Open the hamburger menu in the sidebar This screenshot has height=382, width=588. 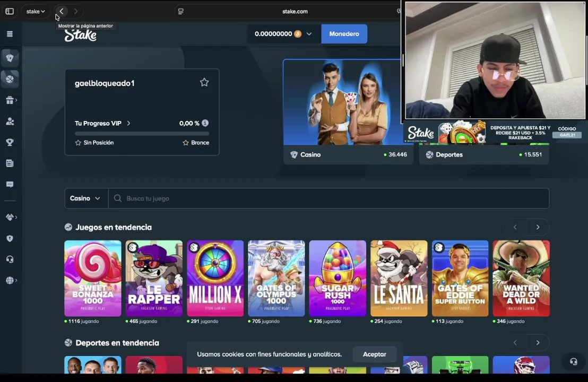click(10, 34)
